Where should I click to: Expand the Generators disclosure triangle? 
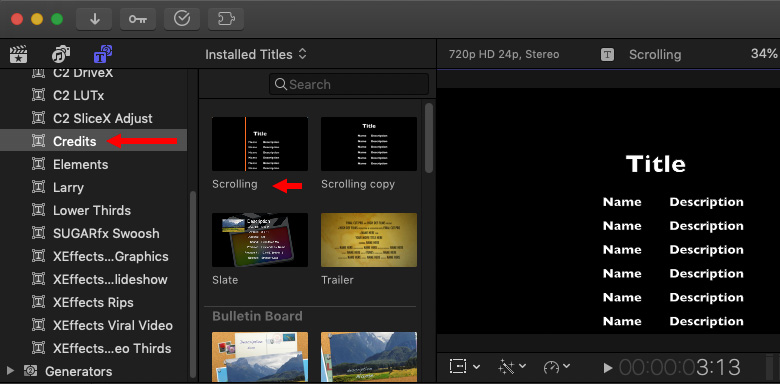click(x=9, y=371)
